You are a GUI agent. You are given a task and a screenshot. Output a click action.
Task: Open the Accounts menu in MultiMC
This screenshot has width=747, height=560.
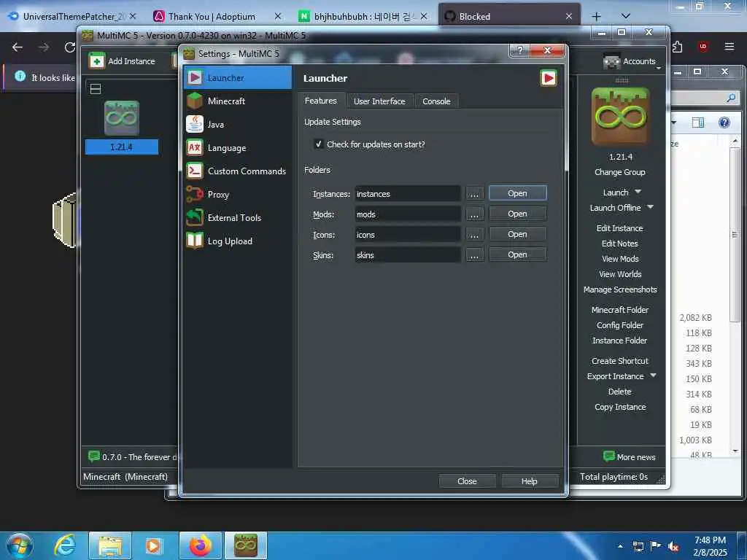click(x=632, y=61)
